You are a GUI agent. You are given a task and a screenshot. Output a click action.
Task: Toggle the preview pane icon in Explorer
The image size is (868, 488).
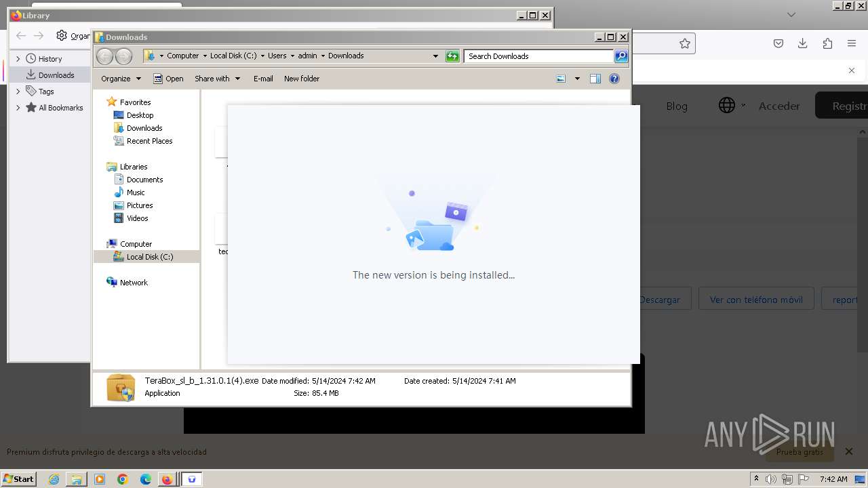tap(595, 79)
